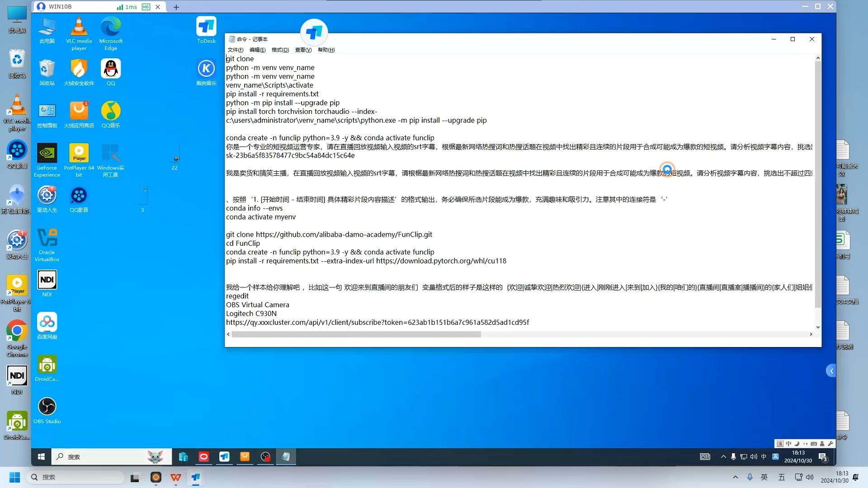Open ToDesk in the local taskbar

[x=195, y=477]
